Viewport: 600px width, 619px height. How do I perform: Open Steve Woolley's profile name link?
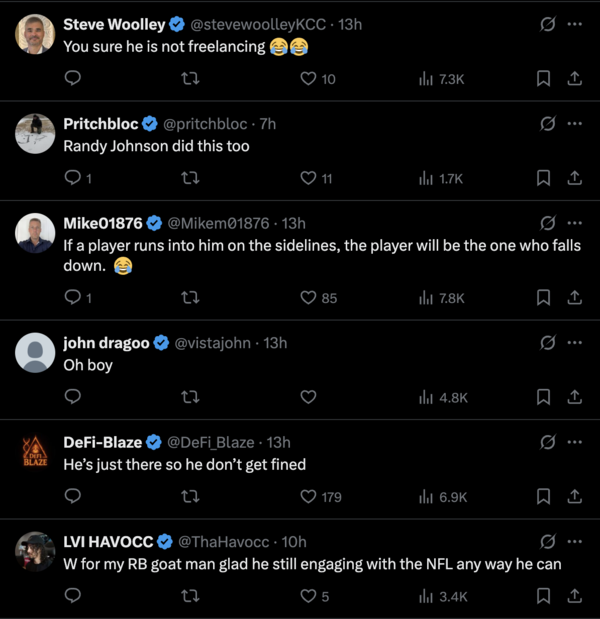pos(113,23)
